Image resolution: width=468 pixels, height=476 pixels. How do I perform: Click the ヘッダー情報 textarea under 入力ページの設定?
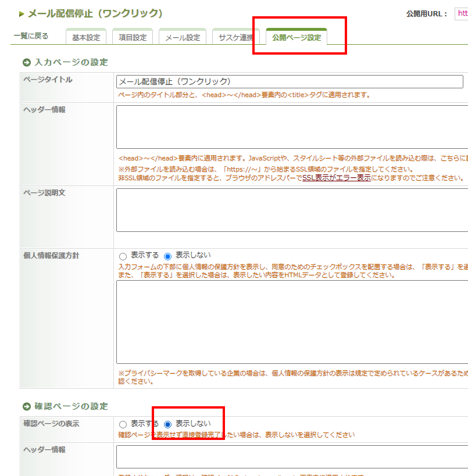click(292, 127)
